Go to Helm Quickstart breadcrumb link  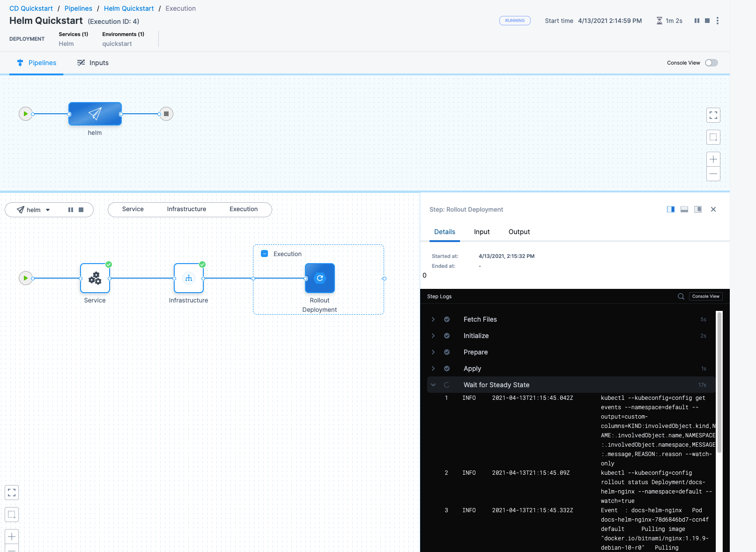(129, 8)
